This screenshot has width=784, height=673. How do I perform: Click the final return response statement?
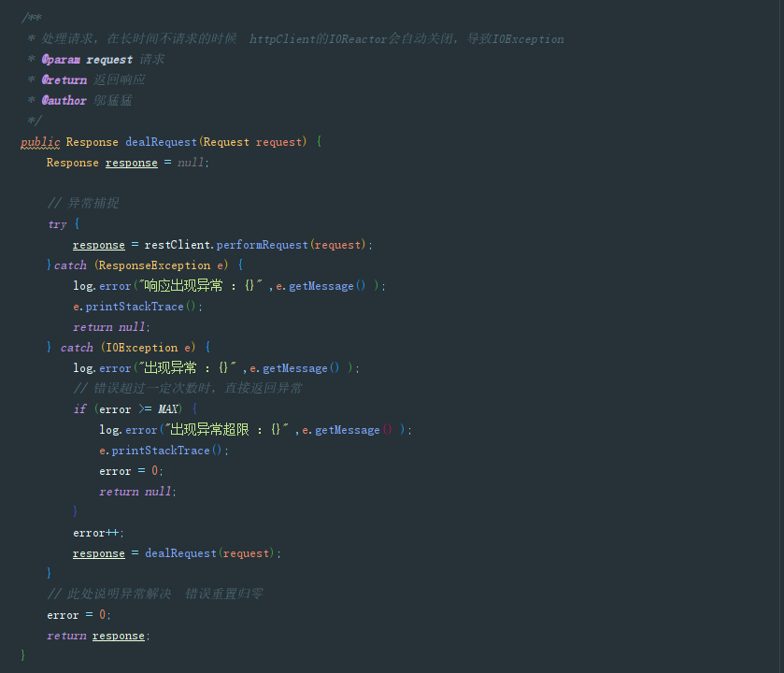point(97,636)
